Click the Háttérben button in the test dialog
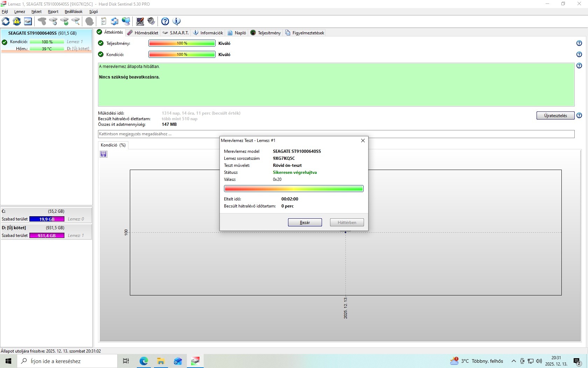588x368 pixels. tap(347, 223)
